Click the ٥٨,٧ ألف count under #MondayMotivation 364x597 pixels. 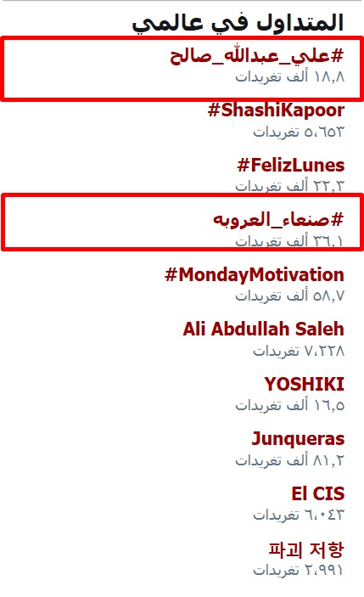(x=289, y=296)
